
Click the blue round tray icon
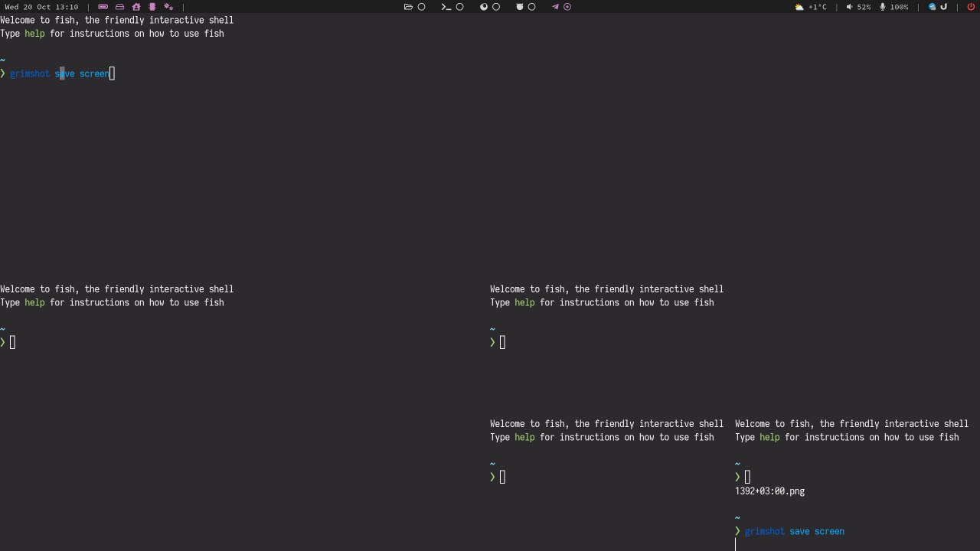point(933,7)
